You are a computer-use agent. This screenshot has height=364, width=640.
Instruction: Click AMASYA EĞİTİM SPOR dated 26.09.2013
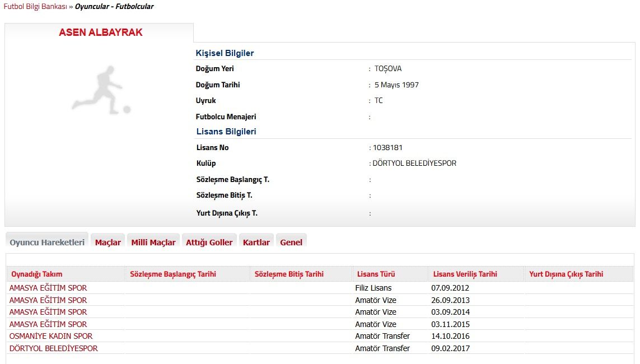[x=48, y=300]
